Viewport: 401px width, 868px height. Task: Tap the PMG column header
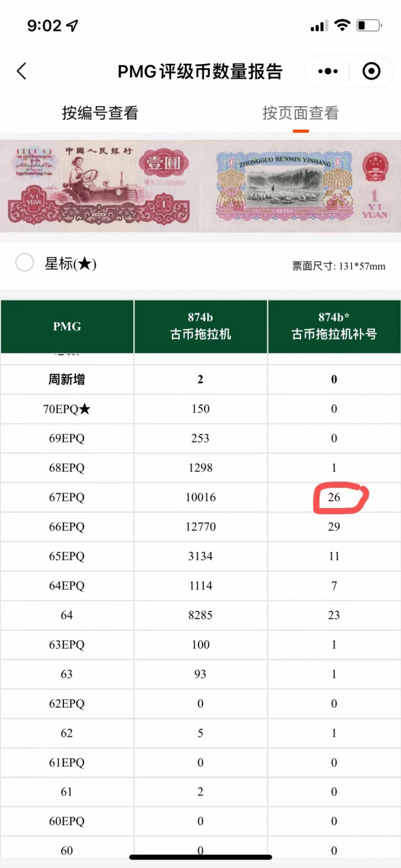67,326
